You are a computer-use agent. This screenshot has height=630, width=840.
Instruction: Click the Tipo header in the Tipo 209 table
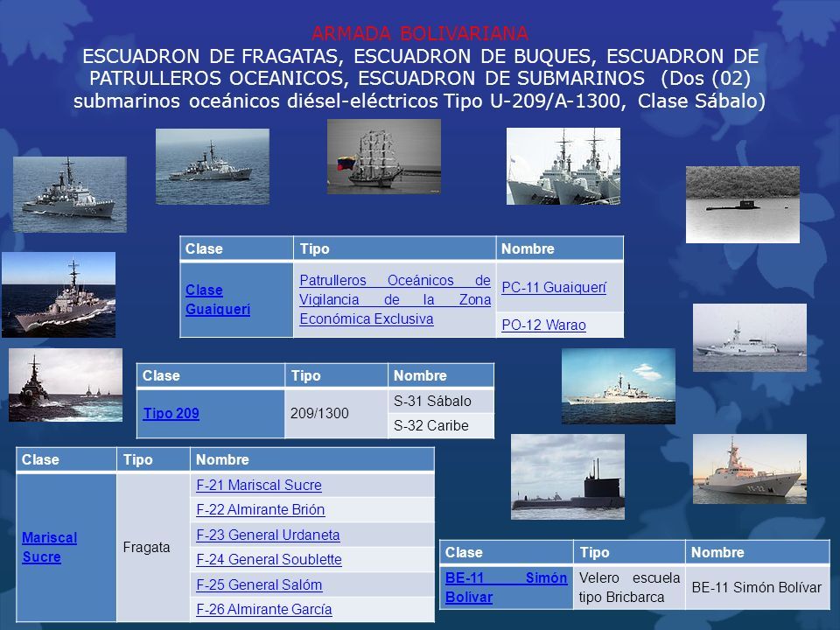pos(336,375)
